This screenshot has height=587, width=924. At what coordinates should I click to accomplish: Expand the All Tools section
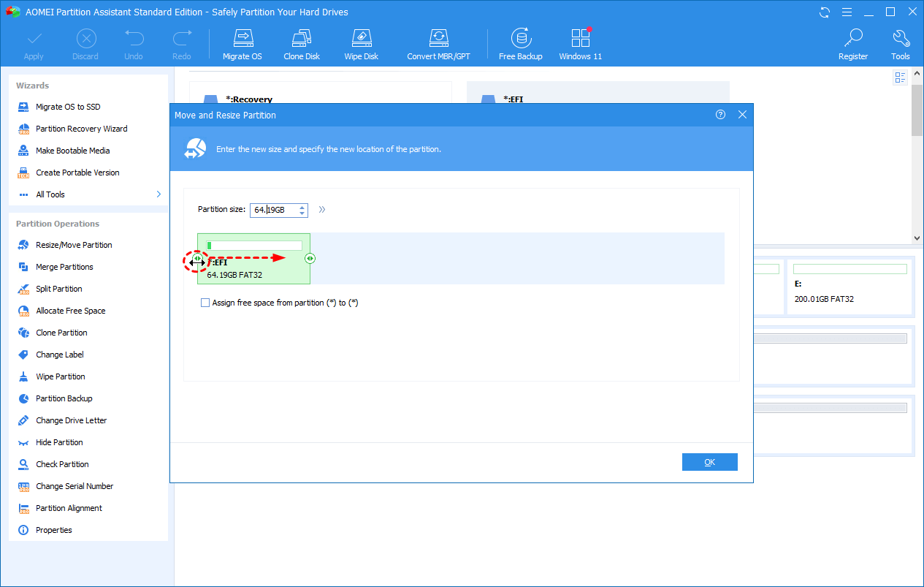50,194
